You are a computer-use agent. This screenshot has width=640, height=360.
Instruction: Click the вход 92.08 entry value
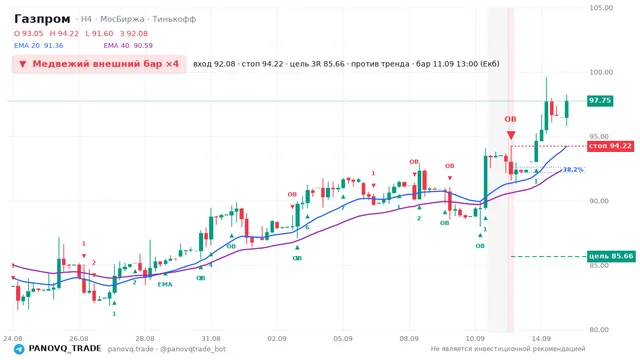pos(214,64)
